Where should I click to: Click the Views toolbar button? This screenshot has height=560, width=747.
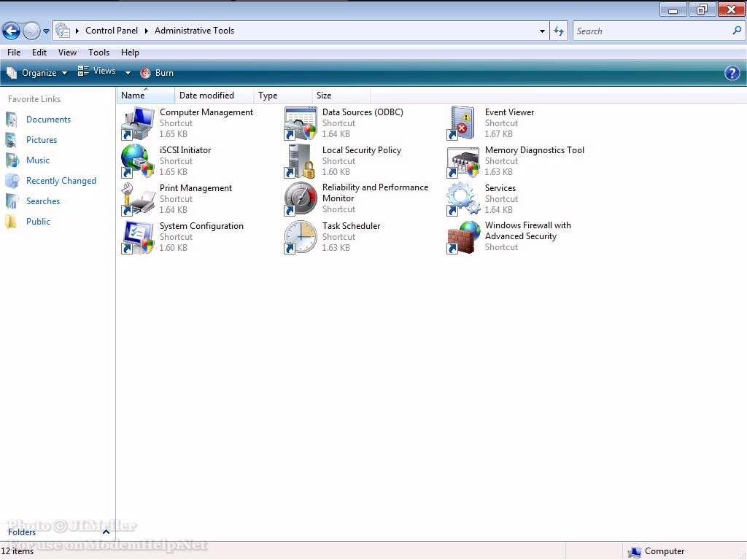(97, 71)
